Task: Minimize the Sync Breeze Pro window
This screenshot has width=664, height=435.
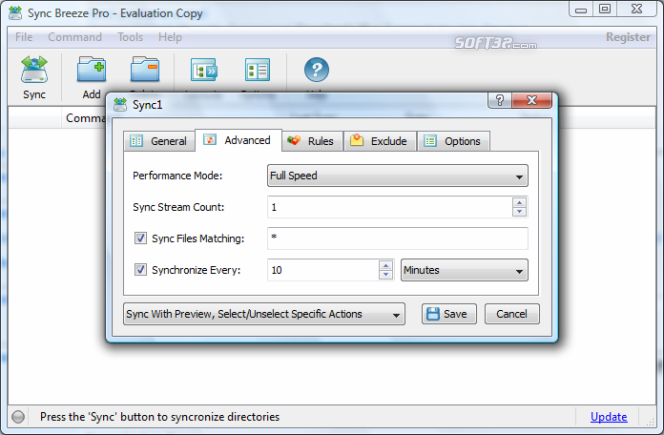Action: point(581,9)
